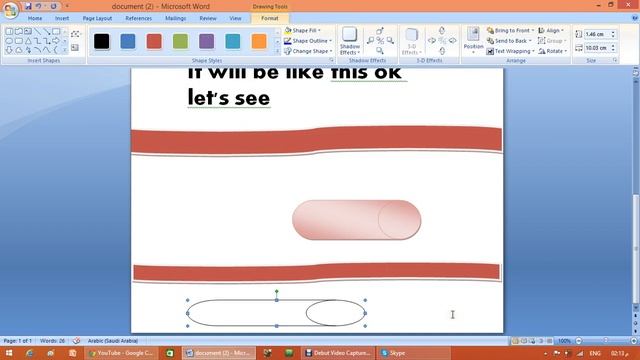Go to the References tab
Image resolution: width=640 pixels, height=360 pixels.
pos(138,18)
